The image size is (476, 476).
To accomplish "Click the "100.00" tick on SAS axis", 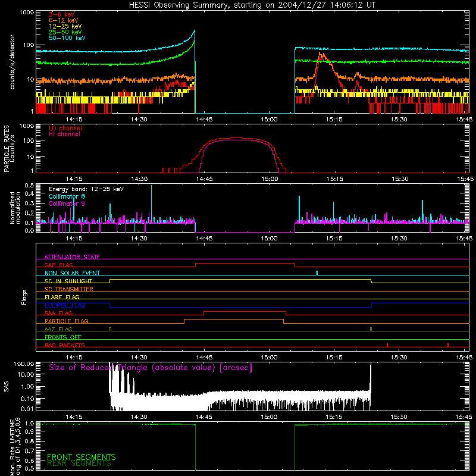I will click(24, 364).
